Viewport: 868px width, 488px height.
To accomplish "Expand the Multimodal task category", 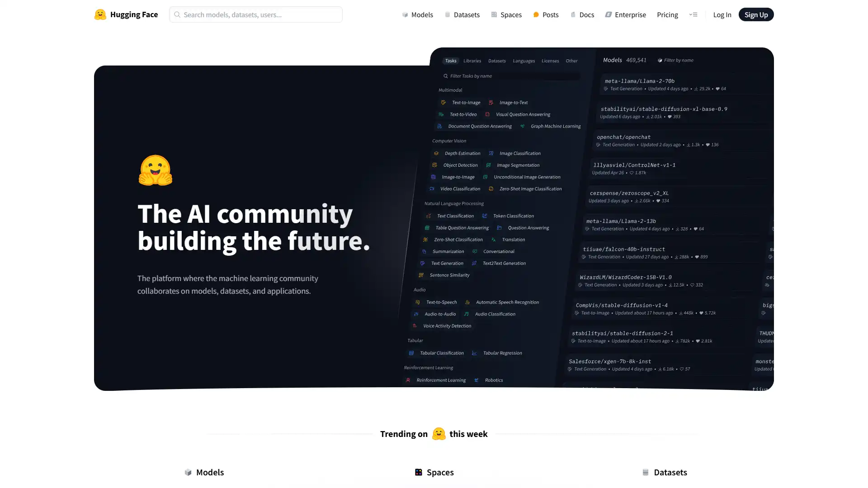I will point(451,89).
